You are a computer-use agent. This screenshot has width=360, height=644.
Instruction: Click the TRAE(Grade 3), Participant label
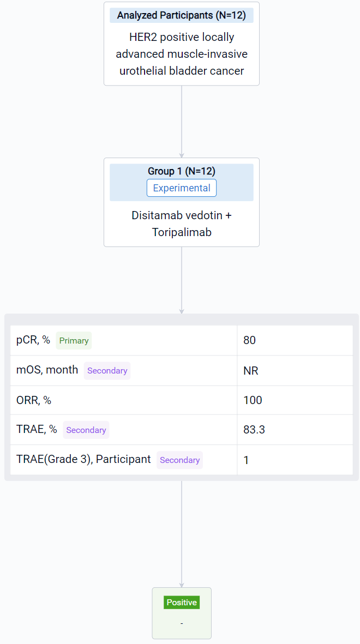(83, 460)
